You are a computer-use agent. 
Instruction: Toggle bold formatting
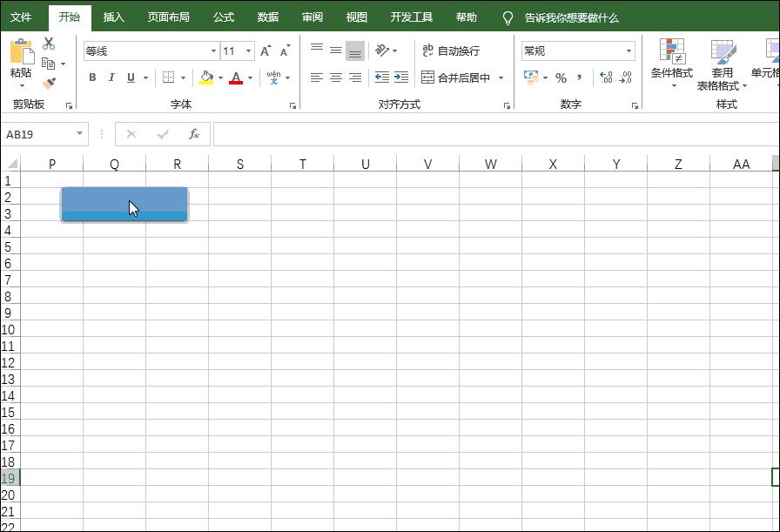(x=92, y=77)
